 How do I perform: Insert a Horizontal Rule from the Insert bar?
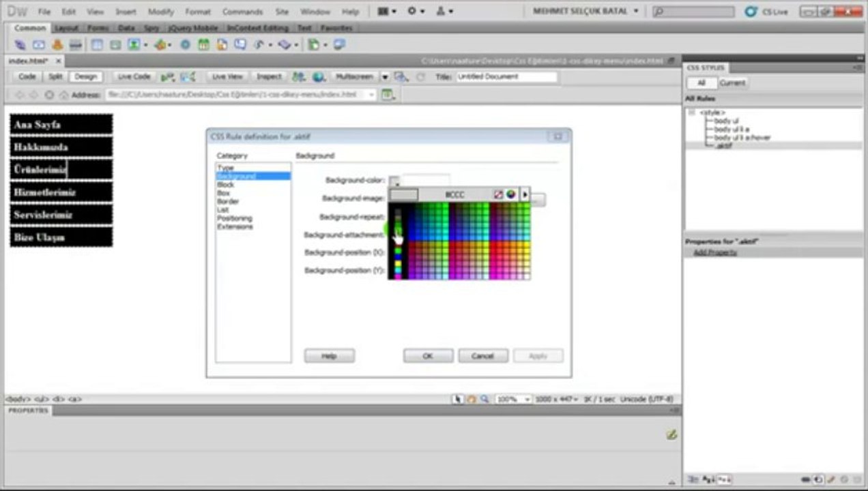click(x=76, y=45)
